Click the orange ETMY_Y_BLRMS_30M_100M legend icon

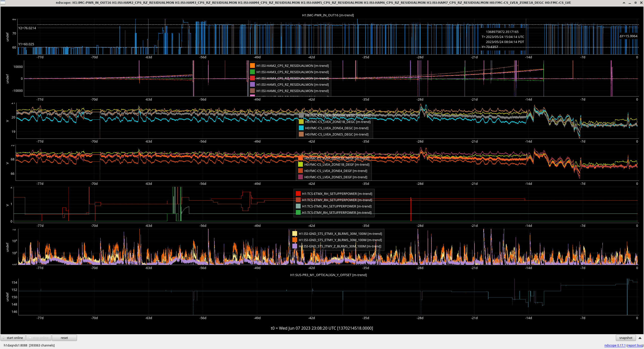point(295,240)
